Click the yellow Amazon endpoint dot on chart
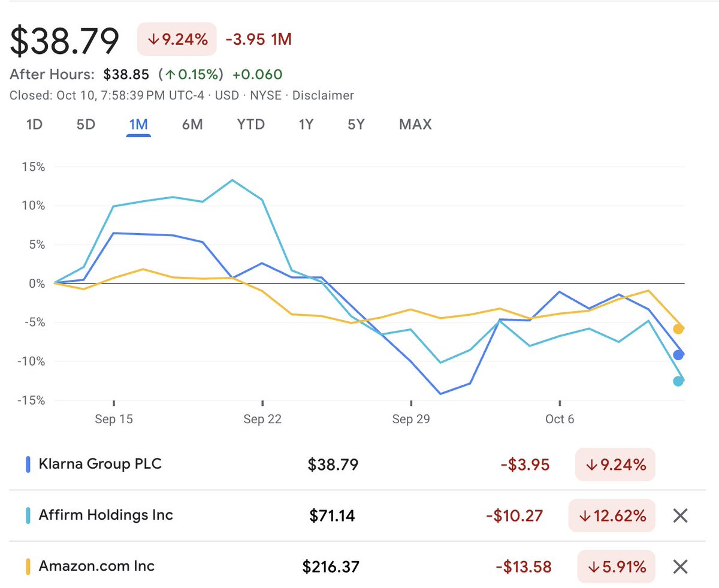The width and height of the screenshot is (719, 588). pos(678,328)
